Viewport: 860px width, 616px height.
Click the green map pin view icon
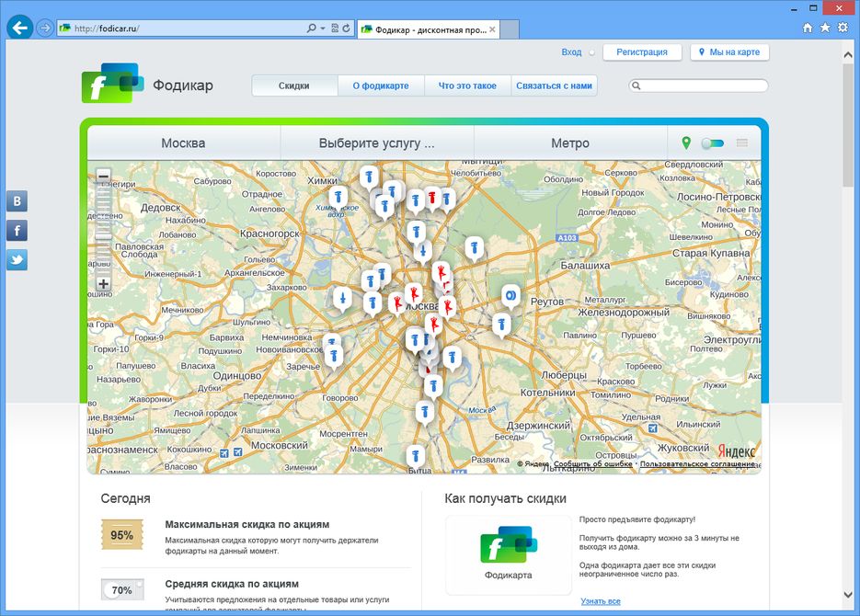685,143
